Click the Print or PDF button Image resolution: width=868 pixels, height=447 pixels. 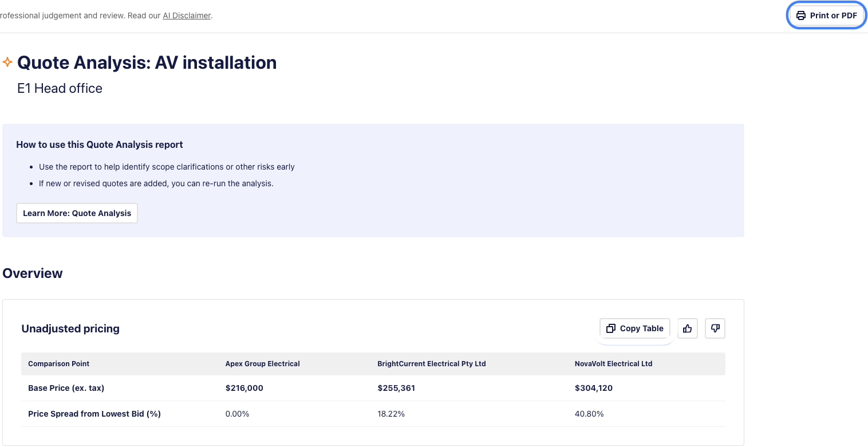point(827,15)
